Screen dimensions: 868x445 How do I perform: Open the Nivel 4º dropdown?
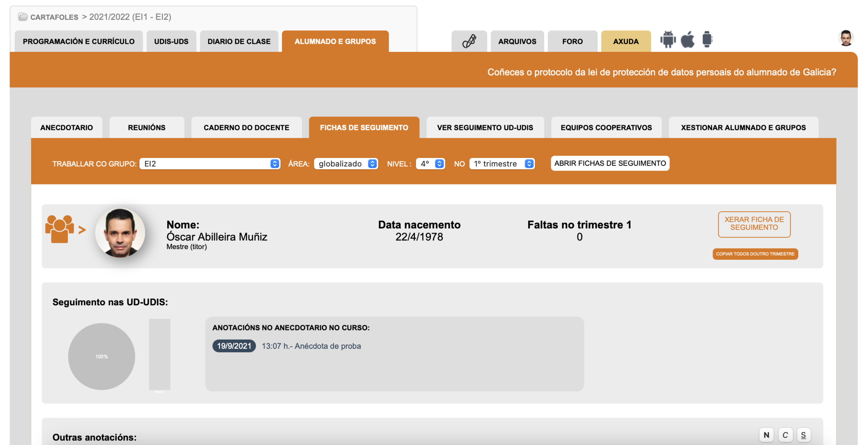[x=430, y=164]
